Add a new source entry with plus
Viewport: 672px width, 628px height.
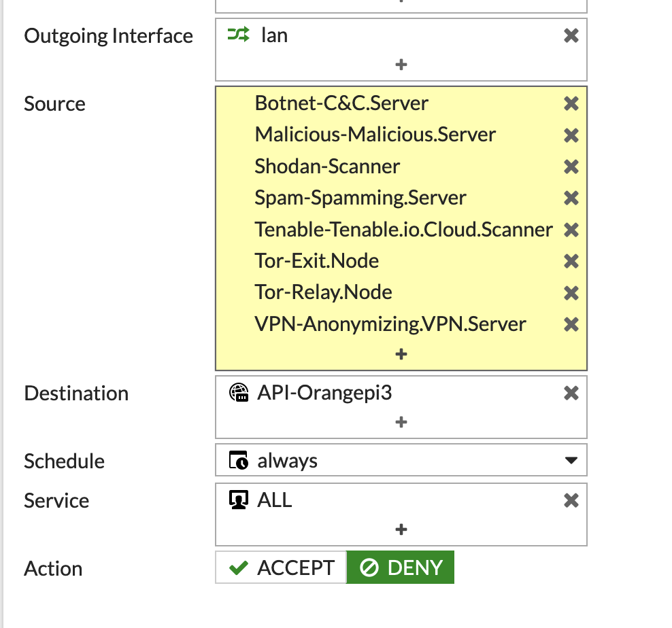(x=401, y=354)
